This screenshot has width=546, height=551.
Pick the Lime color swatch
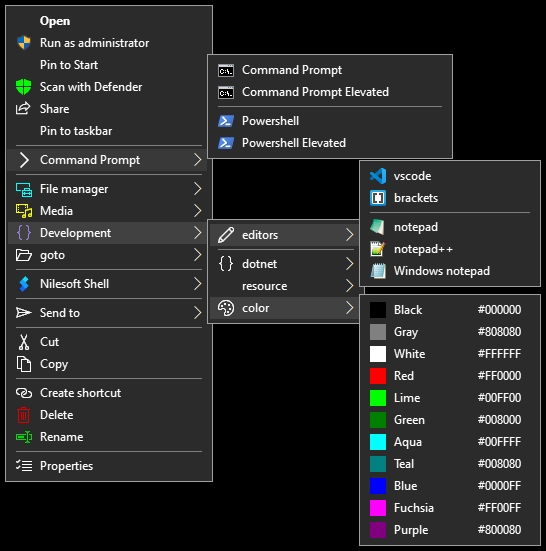pyautogui.click(x=378, y=398)
